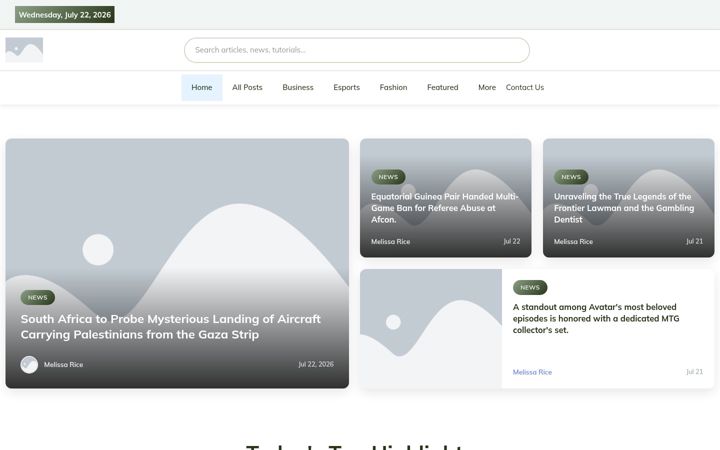Open the South Africa aircraft probe headline

coord(170,326)
